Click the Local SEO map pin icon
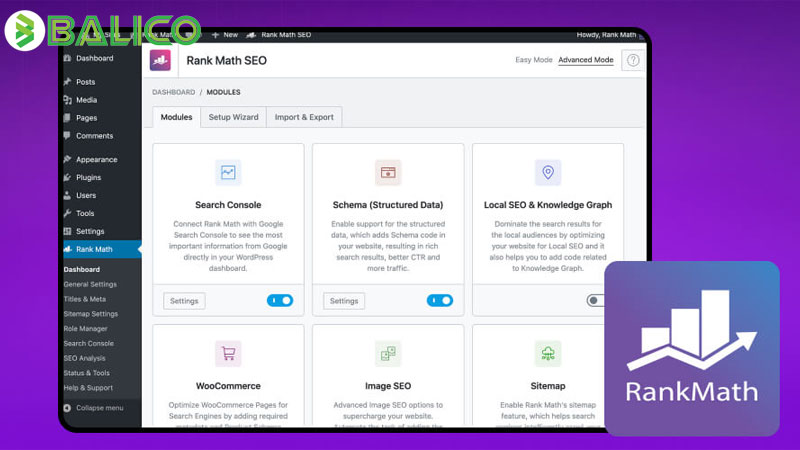Viewport: 800px width, 450px height. tap(548, 172)
